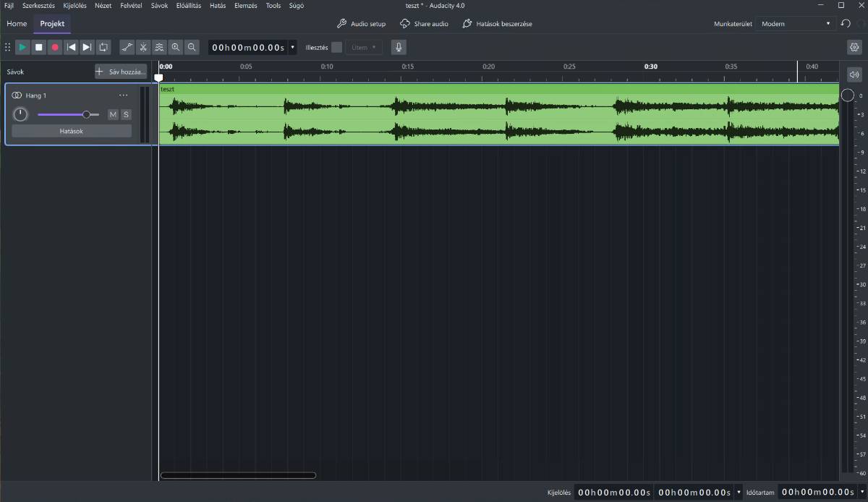Mute the Hang 1 track
Image resolution: width=868 pixels, height=502 pixels.
click(x=113, y=114)
